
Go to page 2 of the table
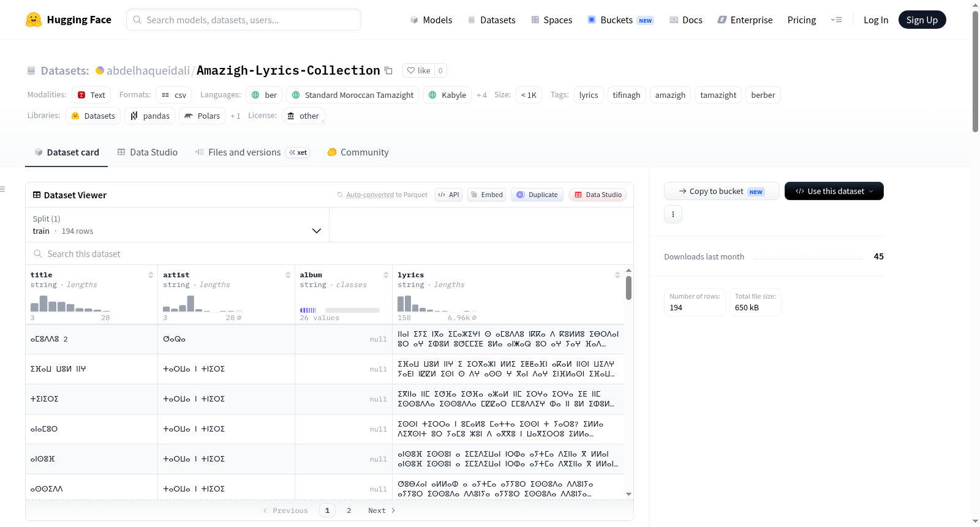pos(349,510)
